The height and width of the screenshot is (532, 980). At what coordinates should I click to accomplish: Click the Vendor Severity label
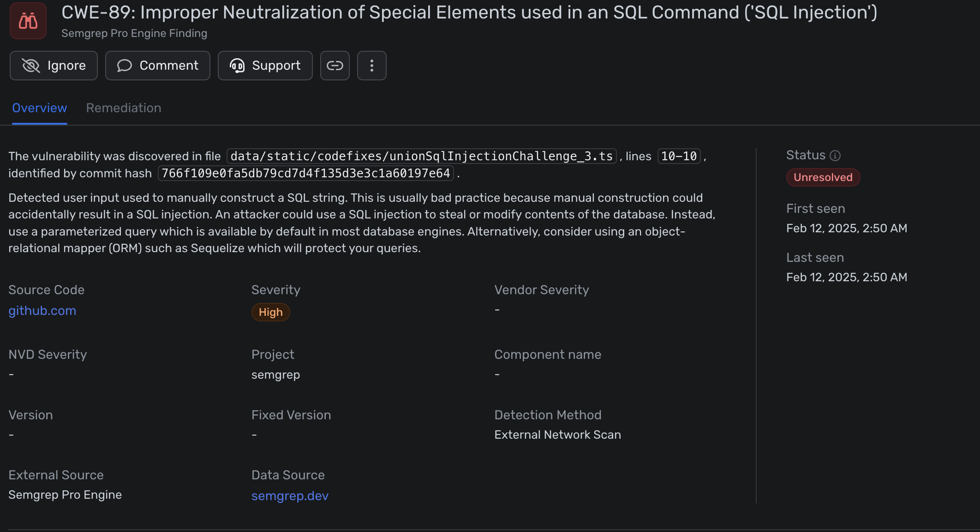[542, 290]
